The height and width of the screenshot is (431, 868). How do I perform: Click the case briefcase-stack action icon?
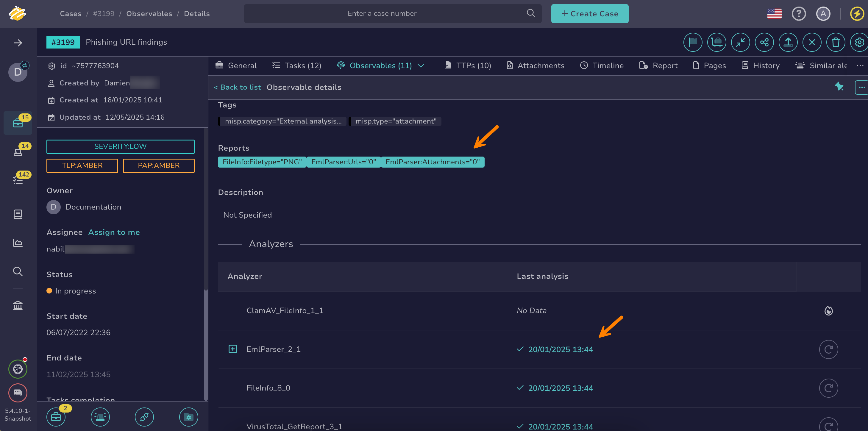tap(717, 43)
